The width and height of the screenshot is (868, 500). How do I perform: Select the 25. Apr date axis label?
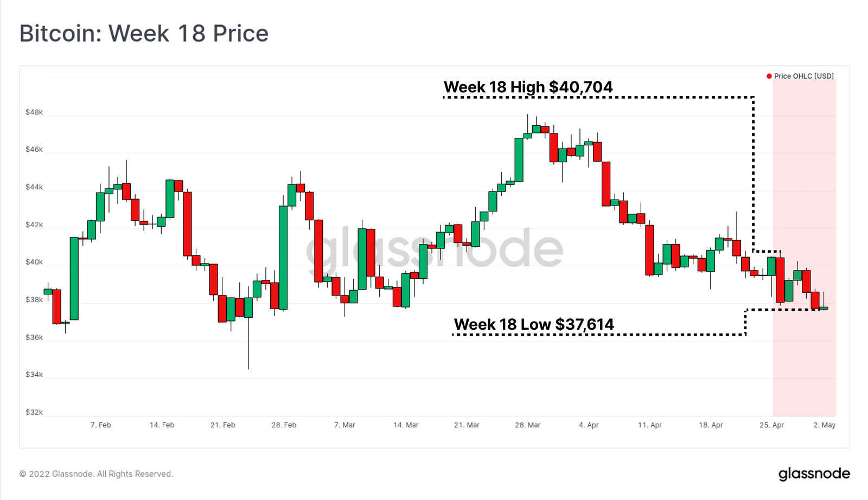coord(771,425)
